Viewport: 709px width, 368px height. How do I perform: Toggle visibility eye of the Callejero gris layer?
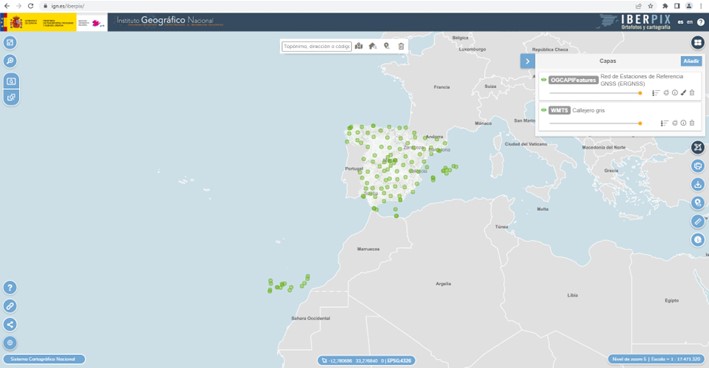544,110
